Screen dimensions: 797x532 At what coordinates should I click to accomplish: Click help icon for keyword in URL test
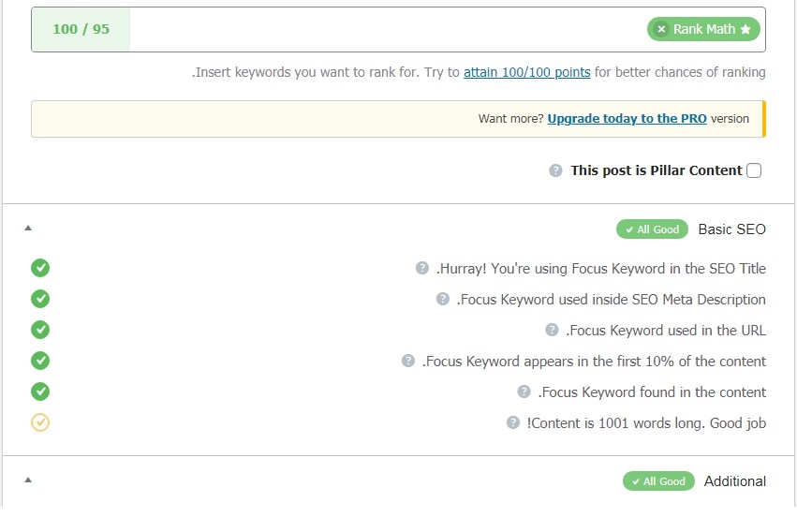pyautogui.click(x=552, y=331)
